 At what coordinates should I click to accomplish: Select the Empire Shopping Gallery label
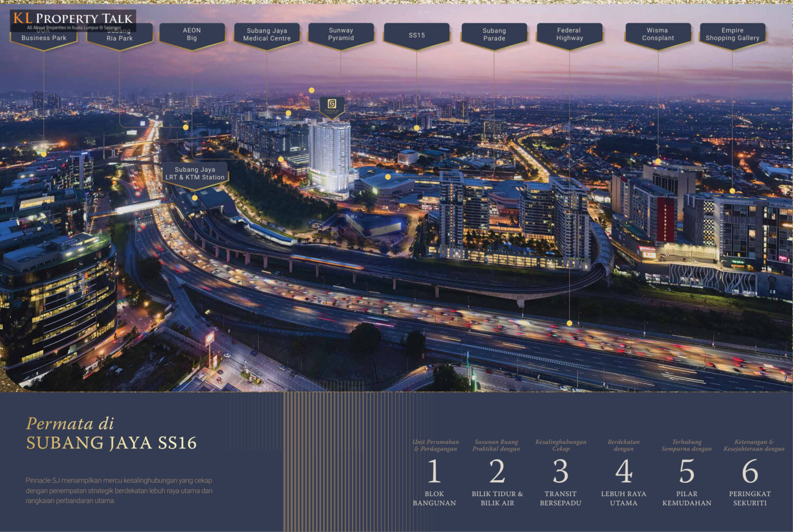(x=732, y=34)
